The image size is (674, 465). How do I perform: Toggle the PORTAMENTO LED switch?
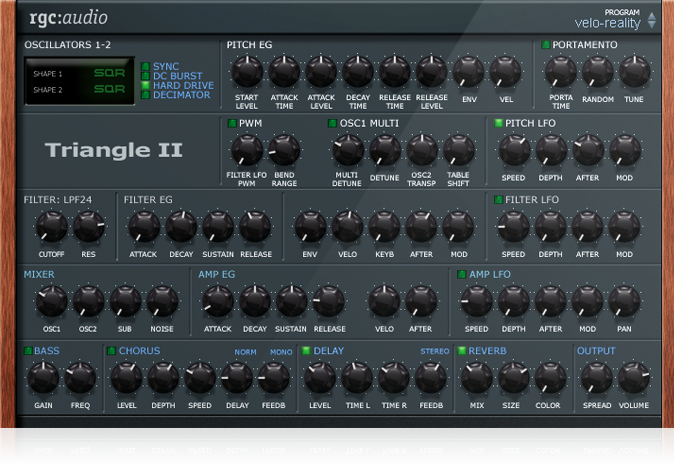tap(545, 45)
